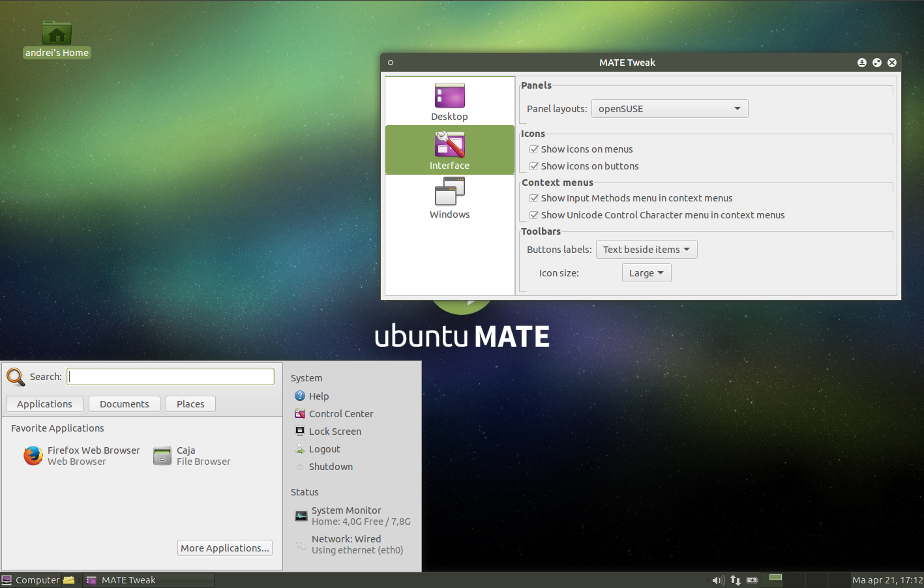Screen dimensions: 924x588
Task: Toggle Show icons on buttons
Action: point(533,166)
